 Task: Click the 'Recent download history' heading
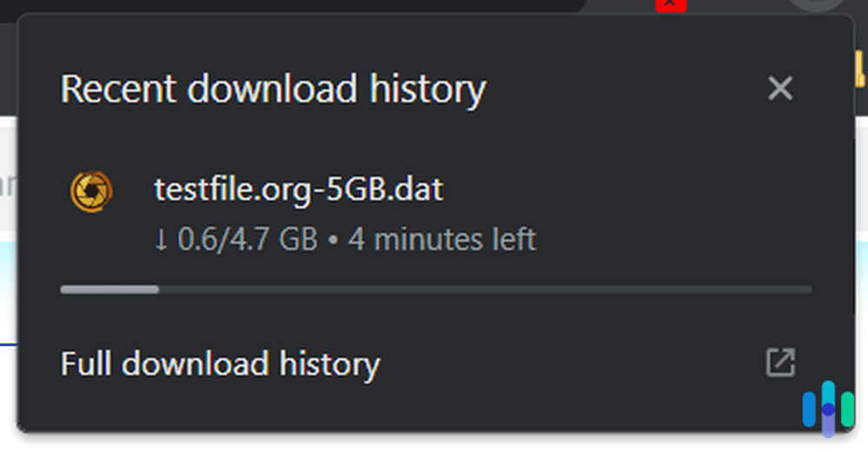click(x=273, y=89)
